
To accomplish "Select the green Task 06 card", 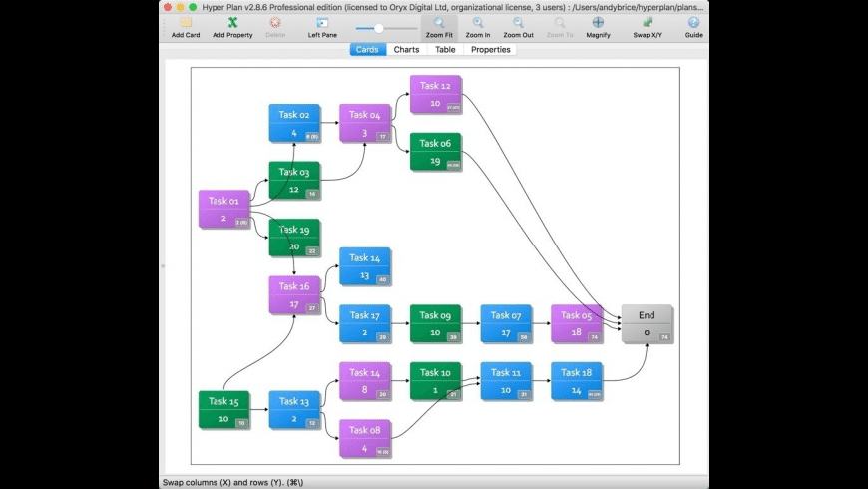I will [436, 151].
